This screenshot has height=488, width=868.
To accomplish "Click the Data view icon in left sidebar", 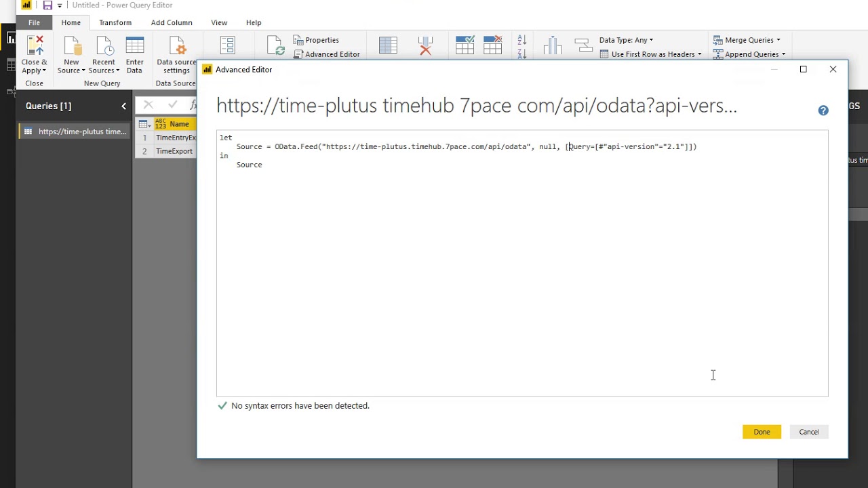I will pyautogui.click(x=11, y=65).
